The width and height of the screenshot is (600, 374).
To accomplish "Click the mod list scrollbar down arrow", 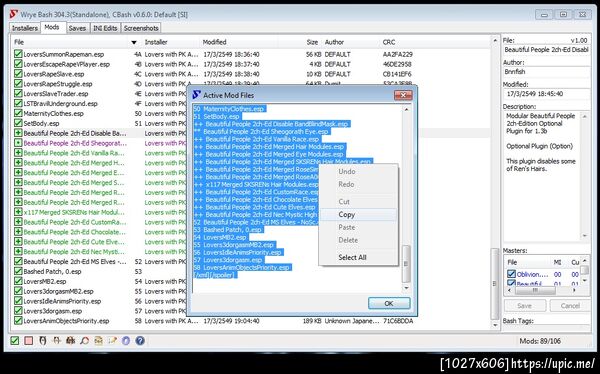I will pos(495,325).
